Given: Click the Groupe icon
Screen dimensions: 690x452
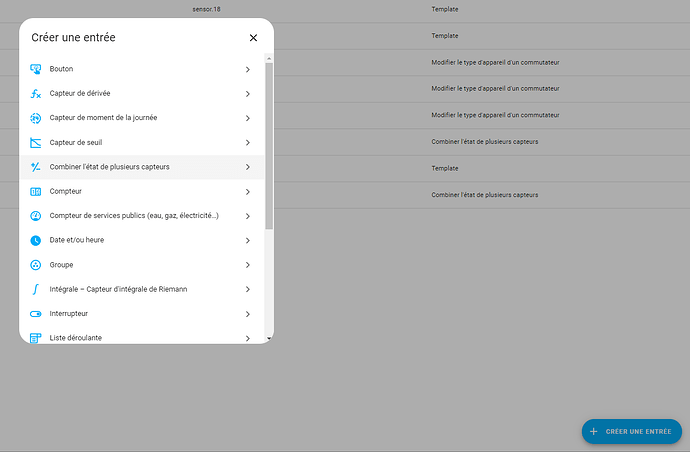Looking at the screenshot, I should point(36,265).
